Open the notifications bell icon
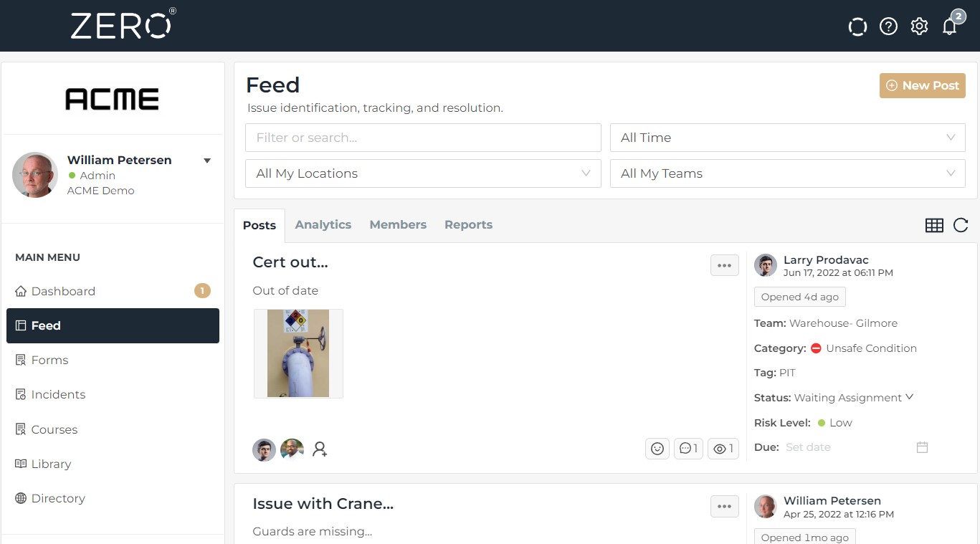Screen dimensions: 980x544 (950, 27)
